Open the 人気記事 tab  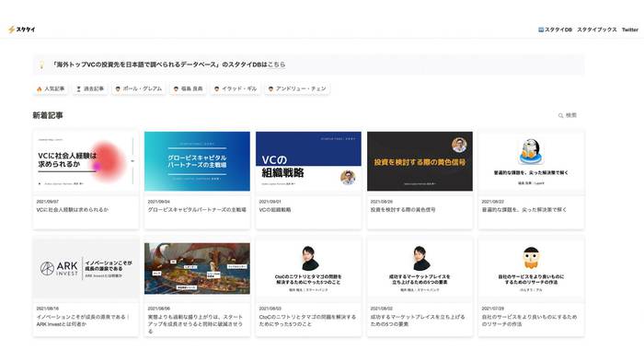point(51,88)
